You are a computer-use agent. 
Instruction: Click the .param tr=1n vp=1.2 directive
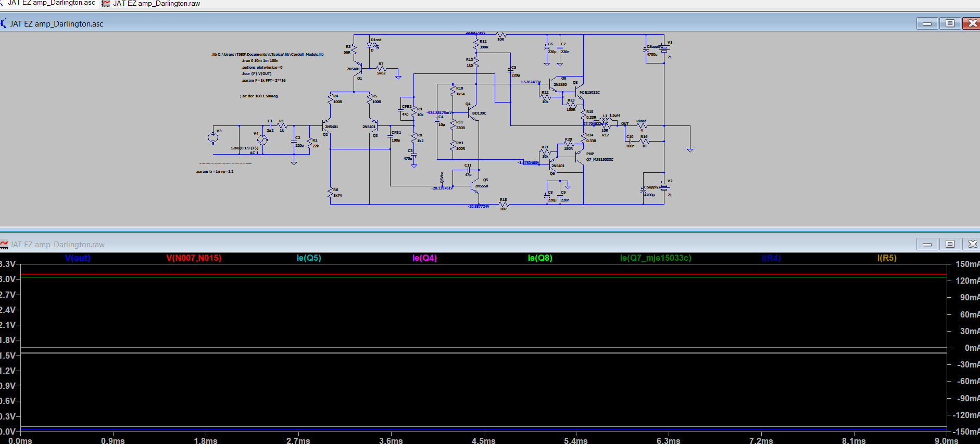point(215,171)
